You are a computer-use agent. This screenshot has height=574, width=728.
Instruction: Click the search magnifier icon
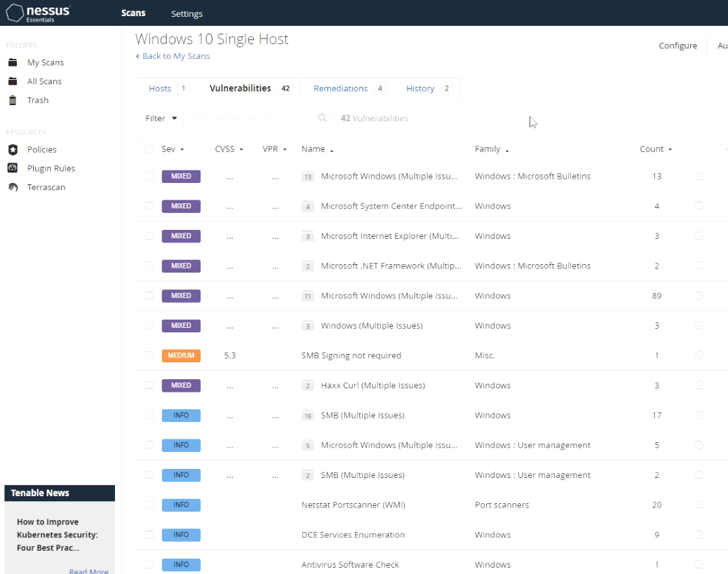322,118
